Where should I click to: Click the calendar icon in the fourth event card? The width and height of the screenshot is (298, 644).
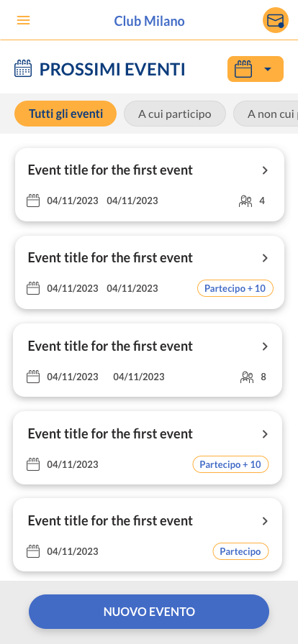[x=33, y=464]
